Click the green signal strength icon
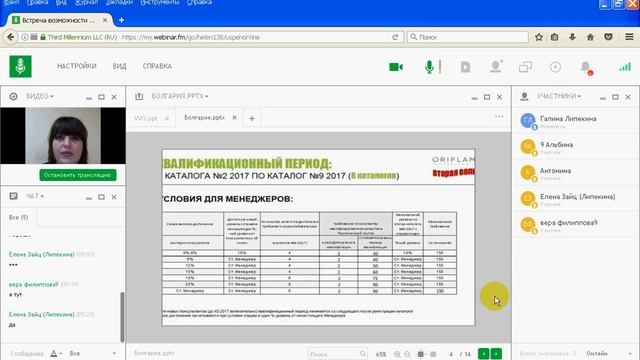This screenshot has height=360, width=640. click(x=625, y=67)
